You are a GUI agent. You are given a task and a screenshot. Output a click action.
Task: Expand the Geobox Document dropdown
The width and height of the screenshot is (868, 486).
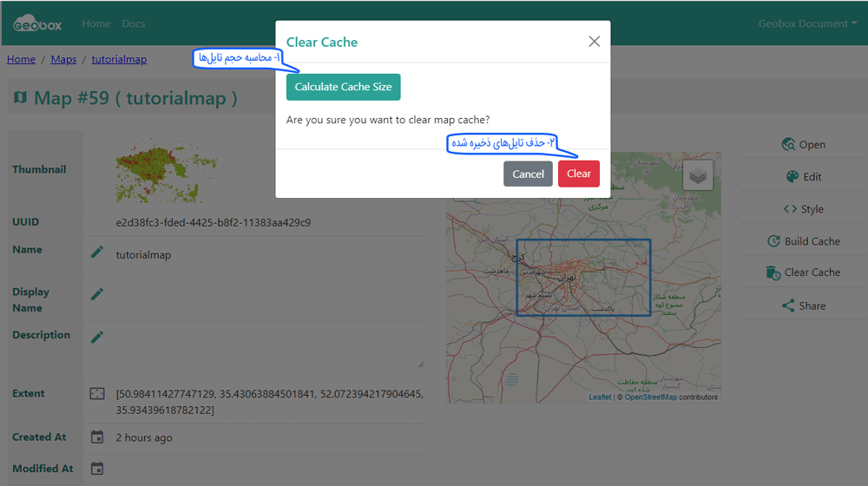click(x=802, y=23)
